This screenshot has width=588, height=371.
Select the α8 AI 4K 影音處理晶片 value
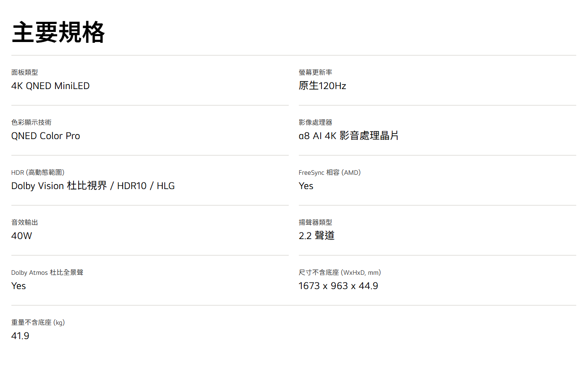coord(348,136)
